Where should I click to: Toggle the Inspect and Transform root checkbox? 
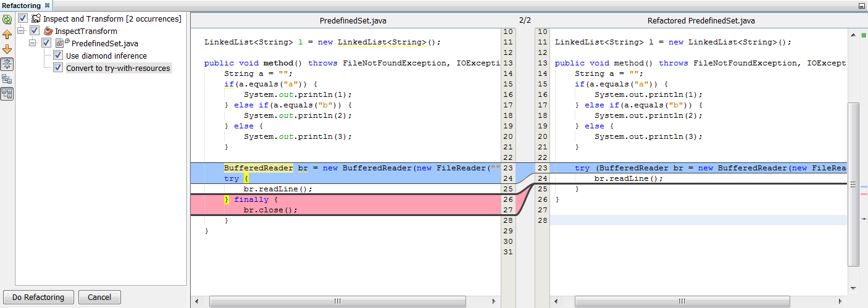tap(23, 19)
